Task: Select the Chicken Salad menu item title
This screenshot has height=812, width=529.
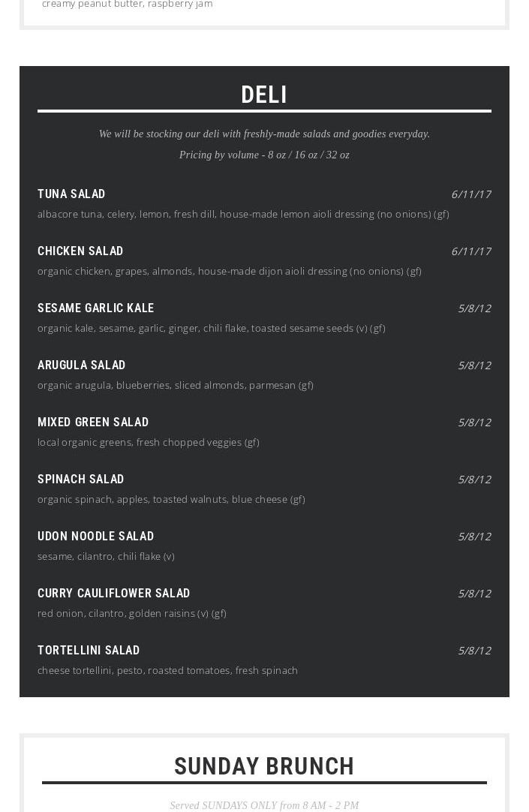Action: point(80,251)
